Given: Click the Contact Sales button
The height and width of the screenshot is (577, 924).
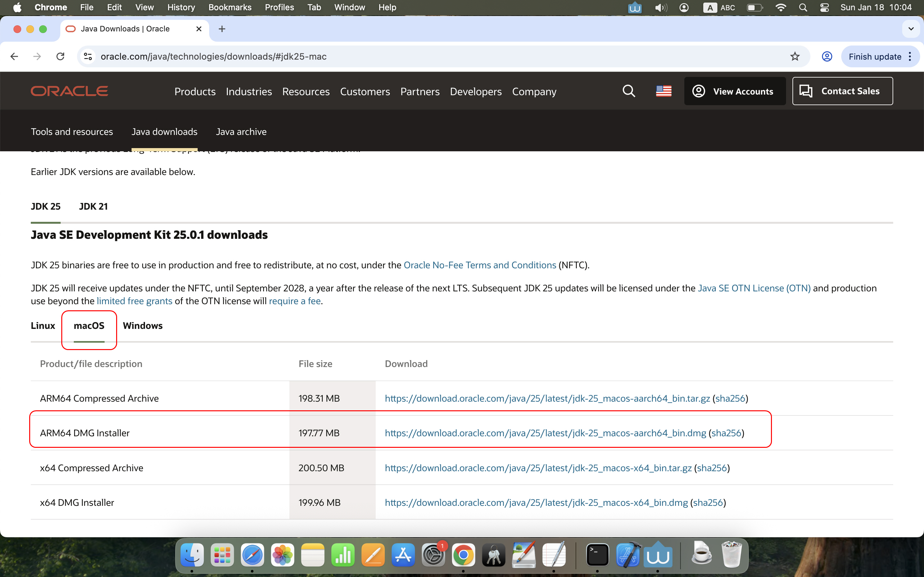Looking at the screenshot, I should click(842, 91).
